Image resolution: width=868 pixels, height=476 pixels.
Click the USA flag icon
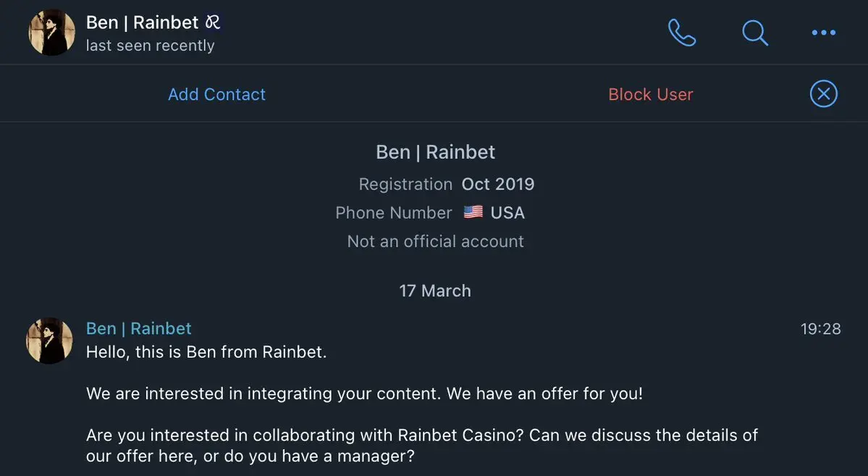(x=473, y=212)
